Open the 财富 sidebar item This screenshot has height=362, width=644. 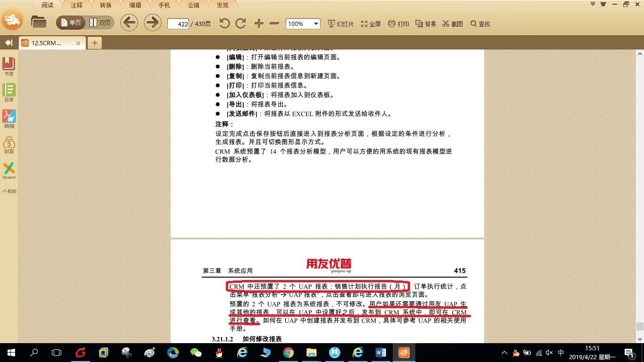point(9,145)
